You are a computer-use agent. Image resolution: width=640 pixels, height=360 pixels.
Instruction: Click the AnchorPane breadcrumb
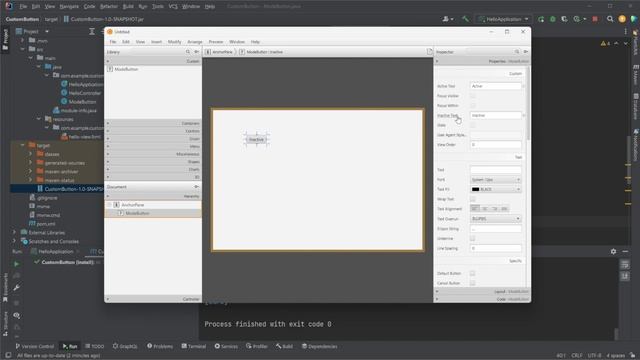click(219, 52)
